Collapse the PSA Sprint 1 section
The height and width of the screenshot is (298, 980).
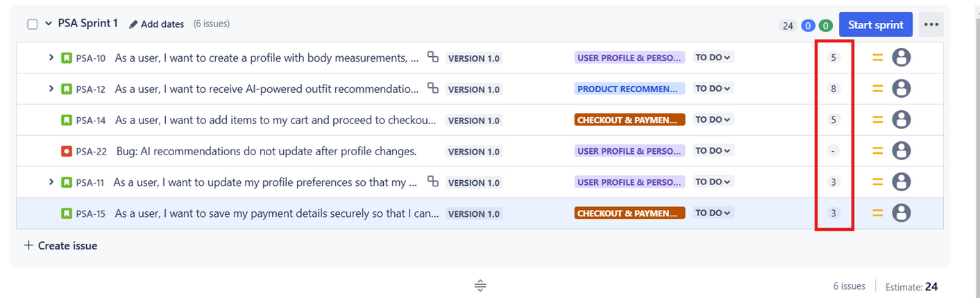coord(49,24)
